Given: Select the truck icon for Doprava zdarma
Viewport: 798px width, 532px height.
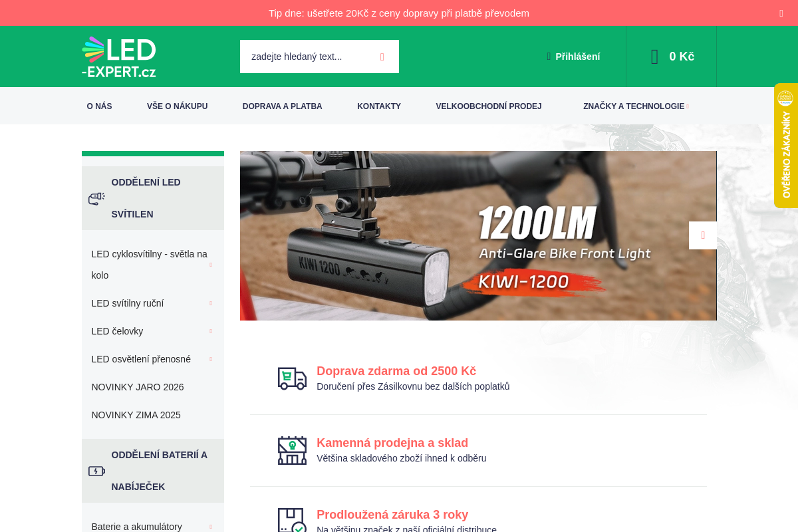Looking at the screenshot, I should pos(292,378).
